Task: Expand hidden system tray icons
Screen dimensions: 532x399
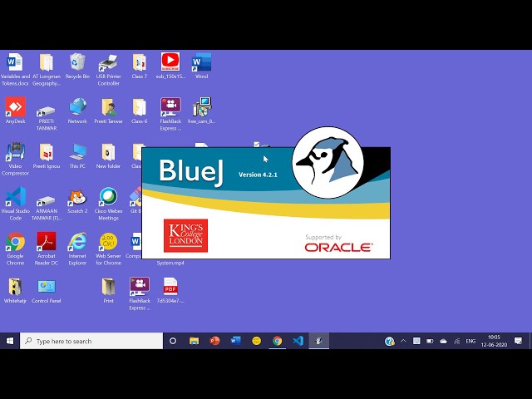Action: [x=403, y=341]
